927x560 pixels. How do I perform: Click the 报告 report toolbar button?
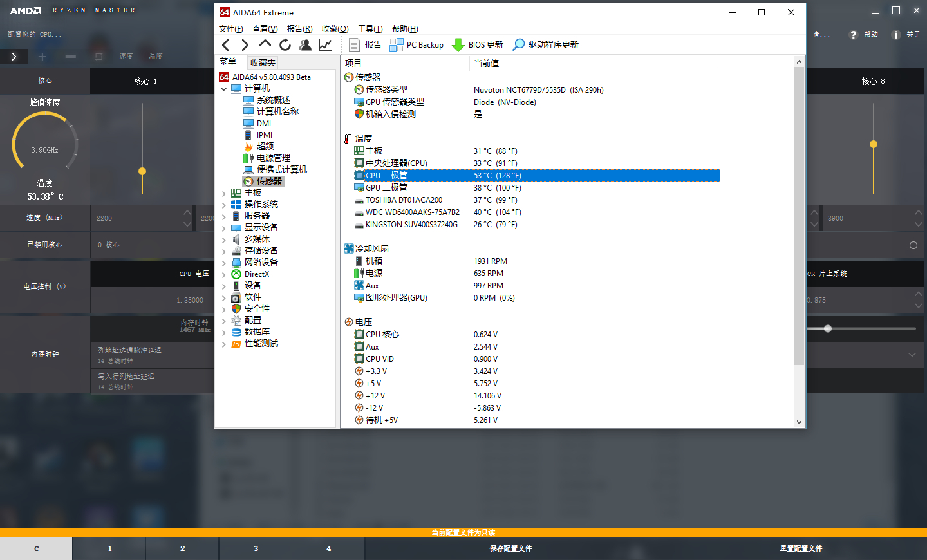pyautogui.click(x=365, y=44)
